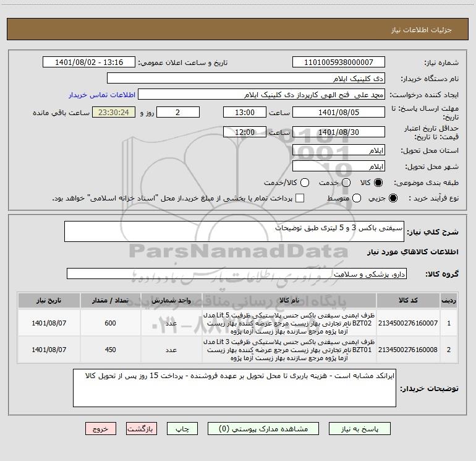Click product code 213450027616​0007
Image resolution: width=476 pixels, height=461 pixels.
coord(408,323)
